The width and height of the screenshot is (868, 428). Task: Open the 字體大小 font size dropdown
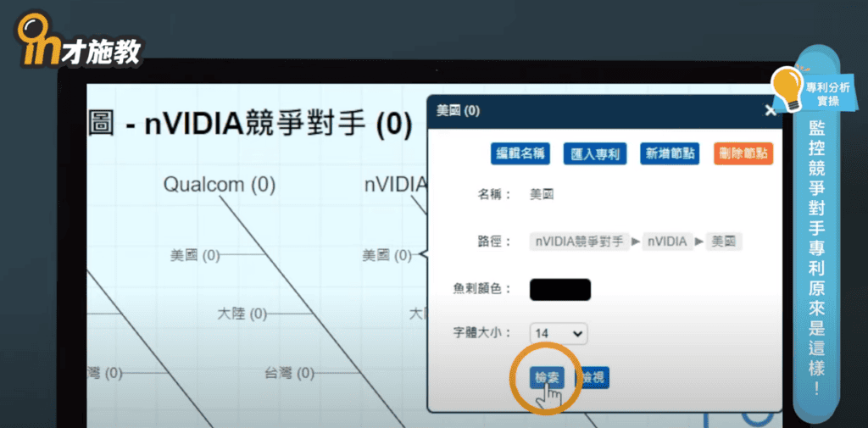pos(558,334)
